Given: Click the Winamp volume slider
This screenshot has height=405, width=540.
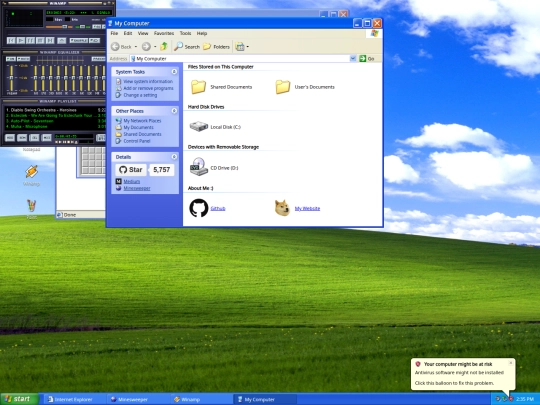Looking at the screenshot, I should coord(59,27).
